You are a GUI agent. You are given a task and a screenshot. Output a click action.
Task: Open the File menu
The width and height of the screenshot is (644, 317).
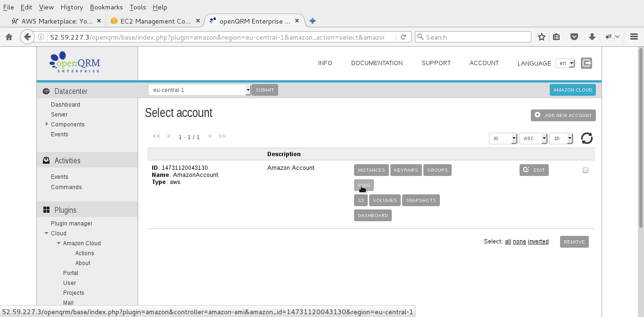tap(8, 7)
